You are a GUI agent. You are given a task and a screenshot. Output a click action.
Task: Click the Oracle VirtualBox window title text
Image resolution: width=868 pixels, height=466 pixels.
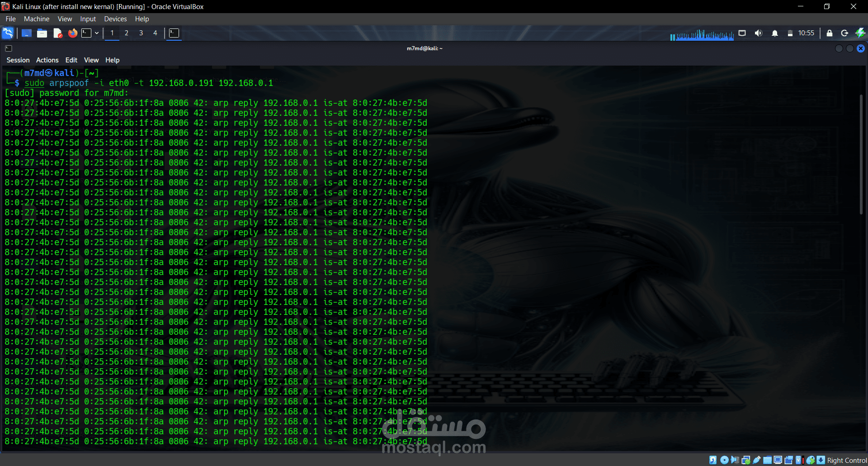[108, 7]
